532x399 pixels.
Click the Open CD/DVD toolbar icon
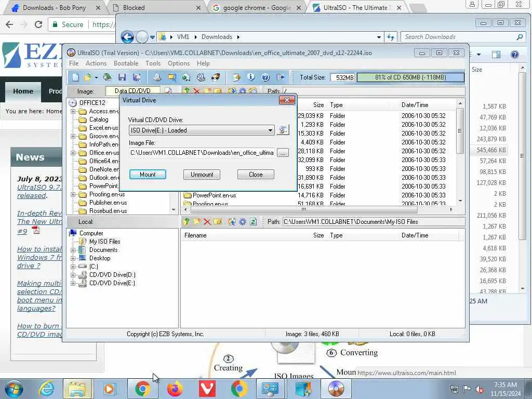107,77
